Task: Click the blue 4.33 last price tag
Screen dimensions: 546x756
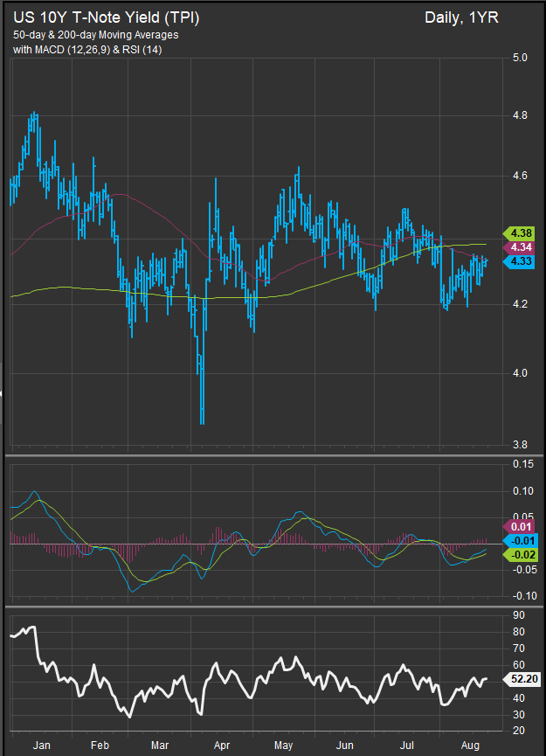Action: 519,263
